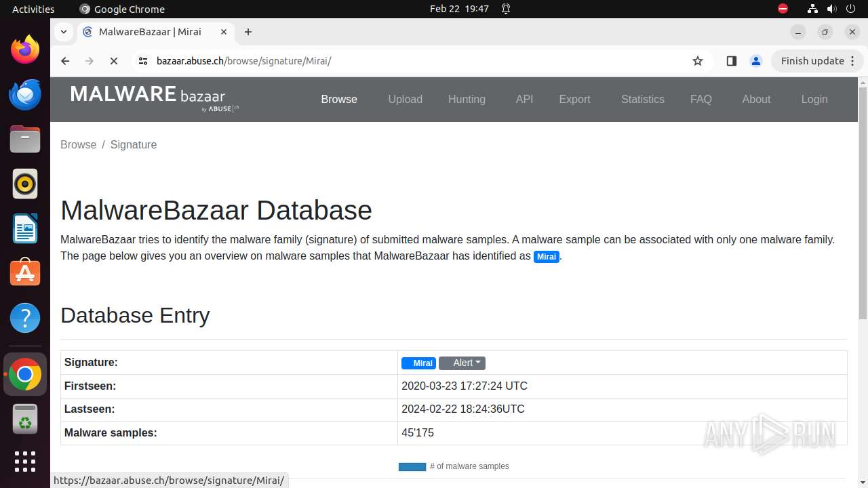Open the Browse navigation item
Viewport: 868px width, 488px height.
pyautogui.click(x=339, y=99)
